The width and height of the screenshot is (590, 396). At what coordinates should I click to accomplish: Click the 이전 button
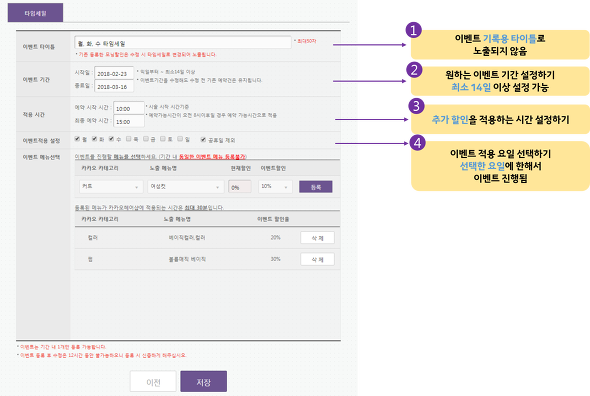click(x=153, y=382)
